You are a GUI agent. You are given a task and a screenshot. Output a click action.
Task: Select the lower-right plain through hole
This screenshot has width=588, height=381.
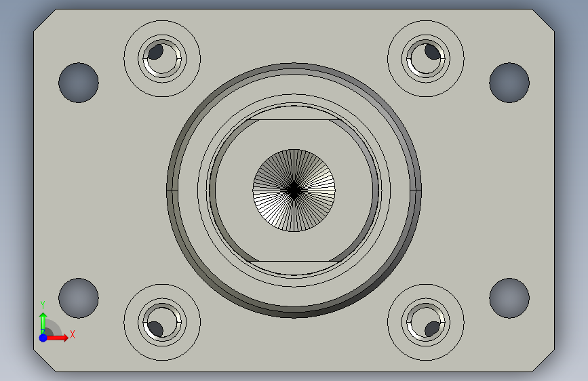(509, 298)
